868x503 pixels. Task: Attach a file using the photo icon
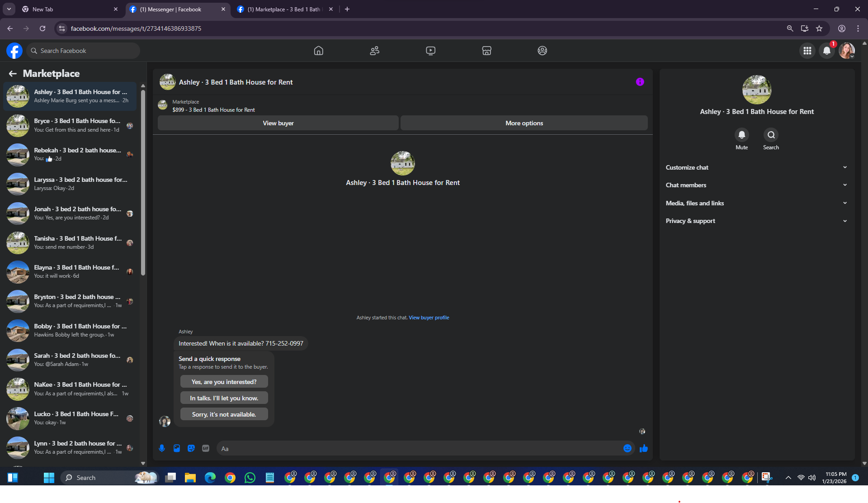point(177,448)
